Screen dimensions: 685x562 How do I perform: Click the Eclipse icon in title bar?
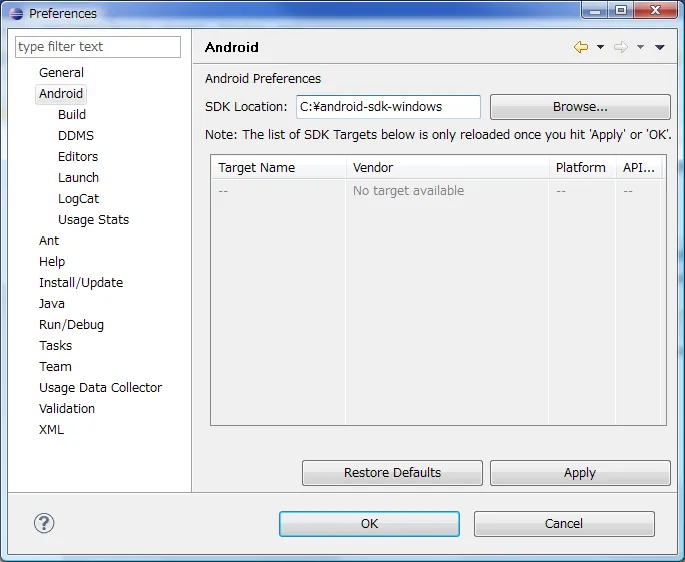coord(16,14)
